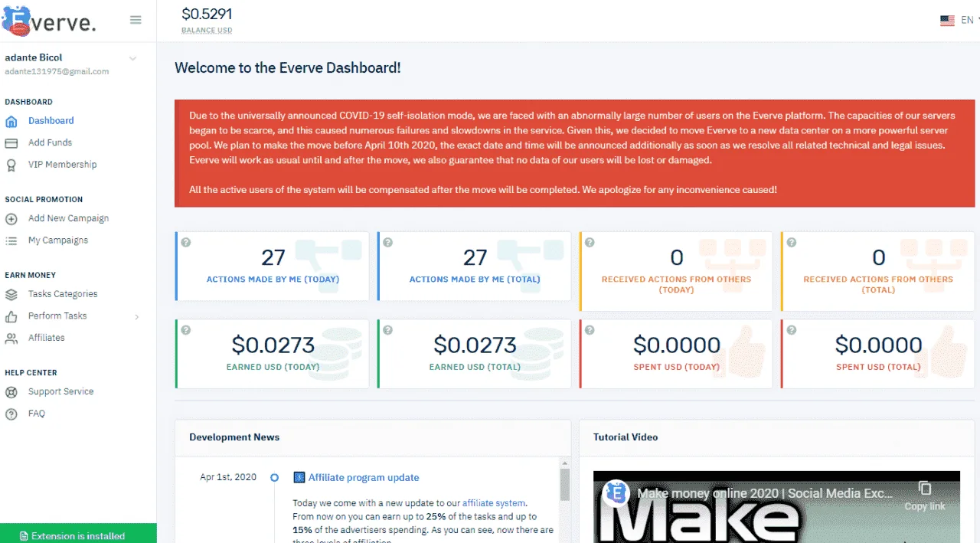Click help icon on Actions Made Today card
Screen dimensions: 980x543
click(x=186, y=242)
